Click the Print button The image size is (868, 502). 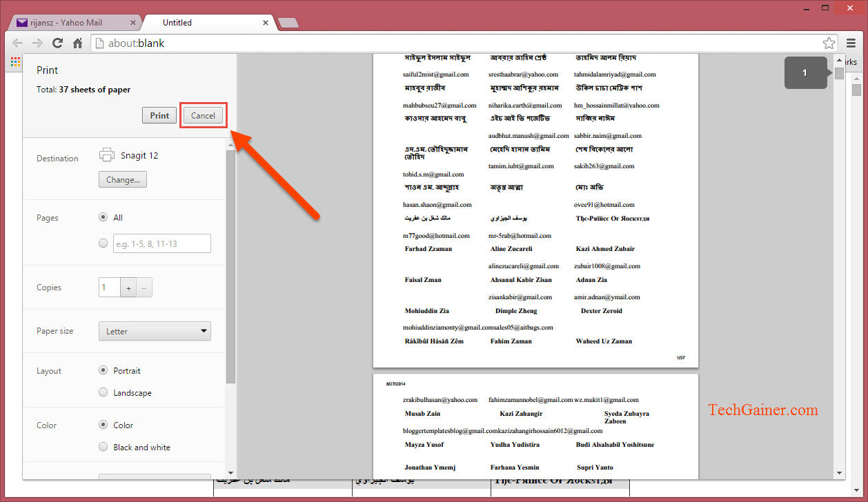pos(159,115)
